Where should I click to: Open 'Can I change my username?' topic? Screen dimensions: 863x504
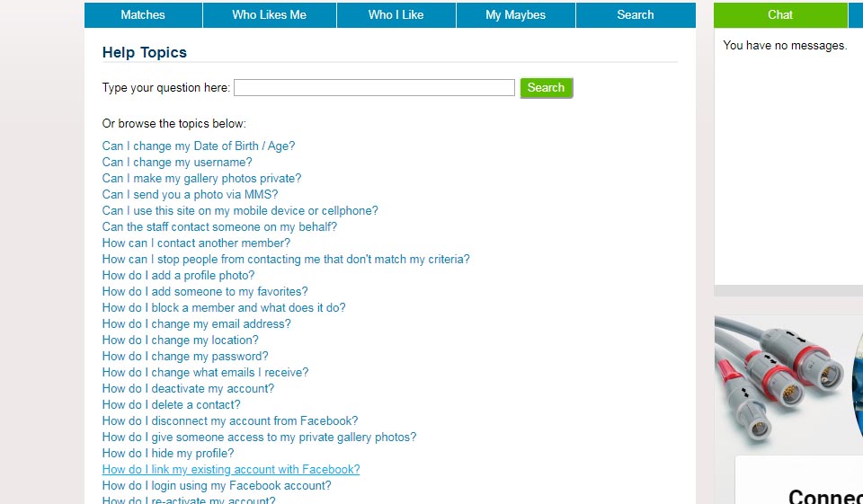click(177, 163)
